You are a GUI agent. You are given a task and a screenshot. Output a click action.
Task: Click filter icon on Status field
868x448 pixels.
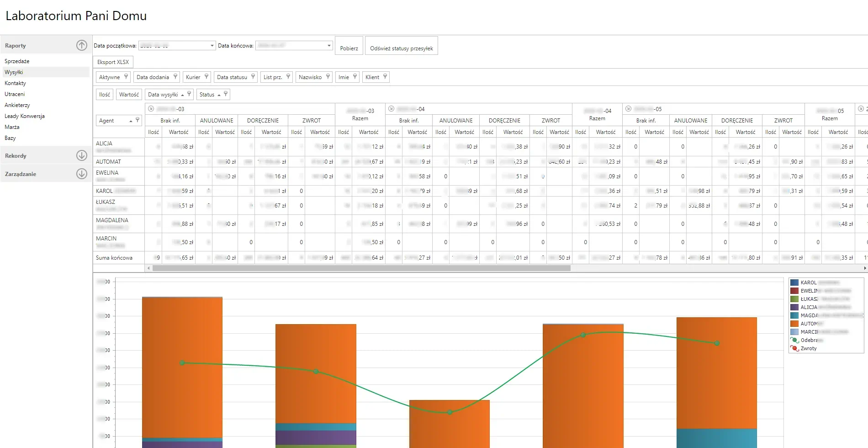[226, 94]
